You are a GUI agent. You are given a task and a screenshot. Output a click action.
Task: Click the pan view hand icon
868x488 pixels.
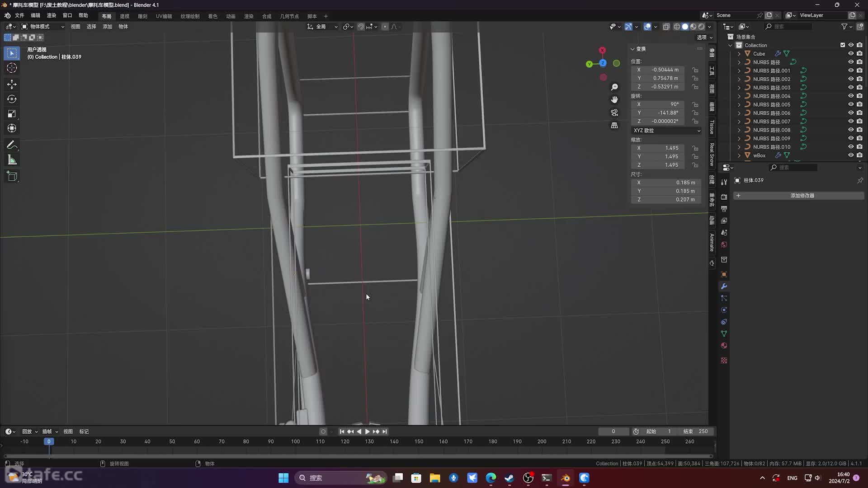coord(614,99)
